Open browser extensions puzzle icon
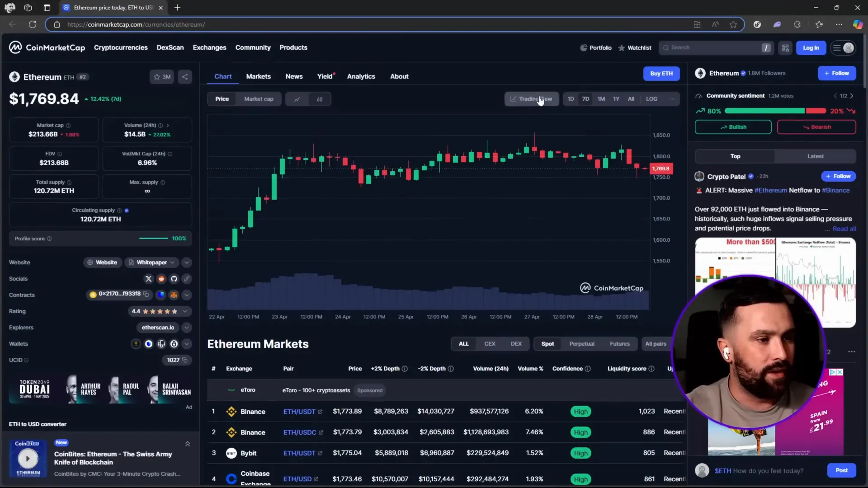Screen dimensions: 868x488 (797, 24)
